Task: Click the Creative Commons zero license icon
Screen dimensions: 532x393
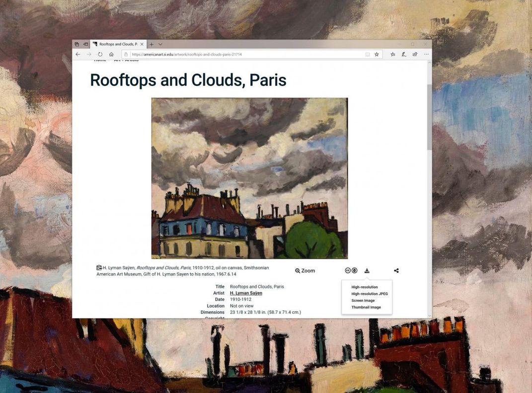Action: click(x=351, y=270)
